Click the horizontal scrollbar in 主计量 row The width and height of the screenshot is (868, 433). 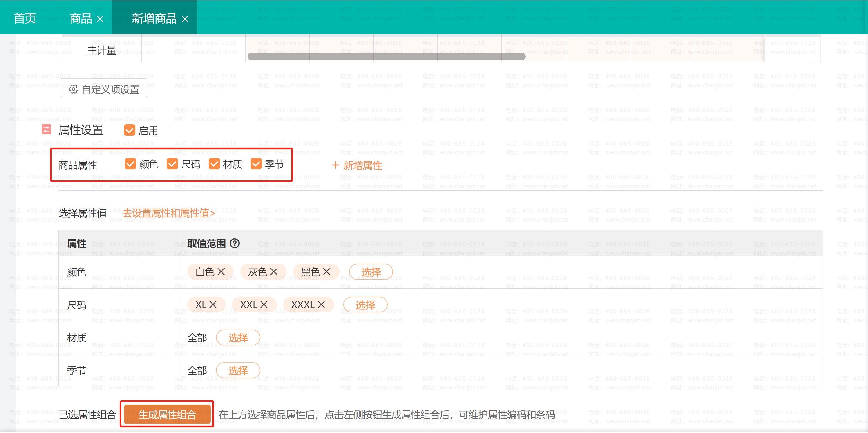tap(386, 57)
